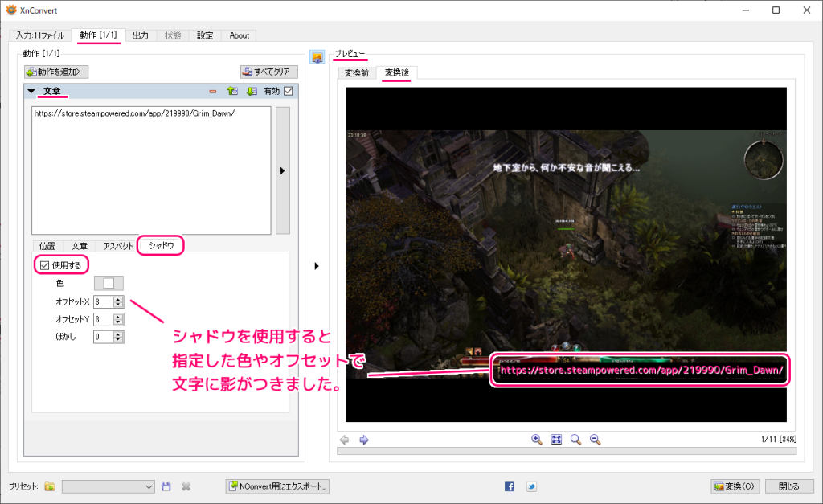Select the 変換前 preview tab
The image size is (823, 504).
pos(357,73)
